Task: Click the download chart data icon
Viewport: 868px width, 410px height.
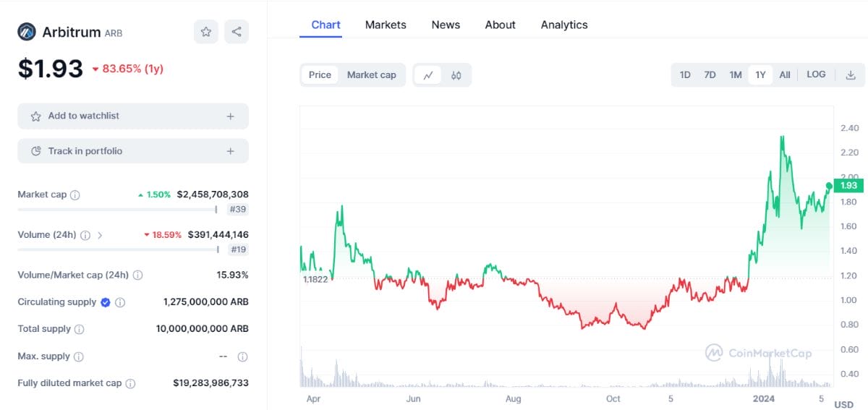Action: coord(851,74)
